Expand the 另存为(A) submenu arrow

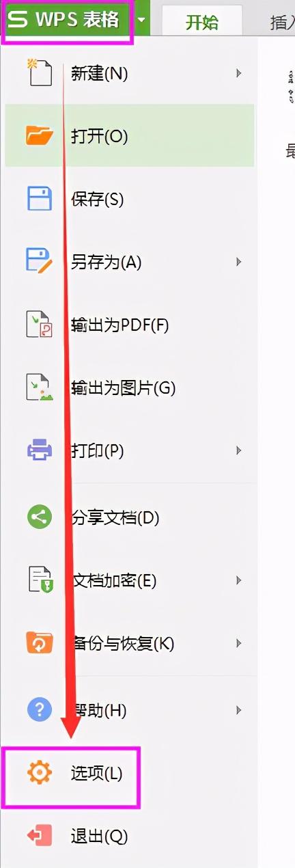[238, 262]
